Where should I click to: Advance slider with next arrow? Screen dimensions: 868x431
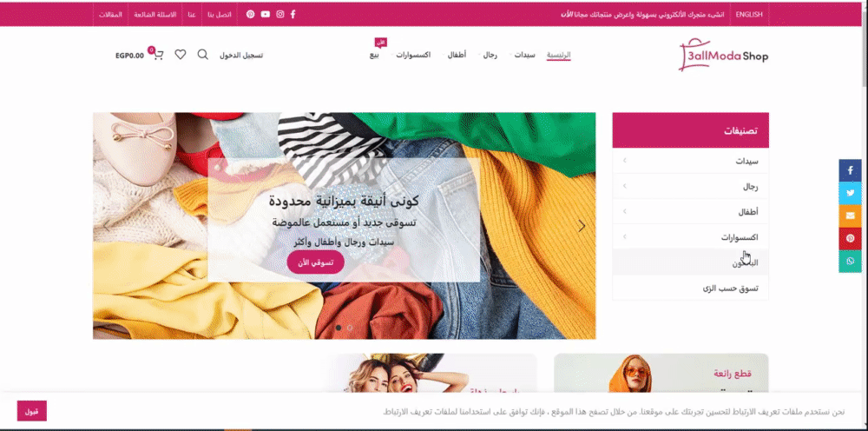click(x=582, y=226)
